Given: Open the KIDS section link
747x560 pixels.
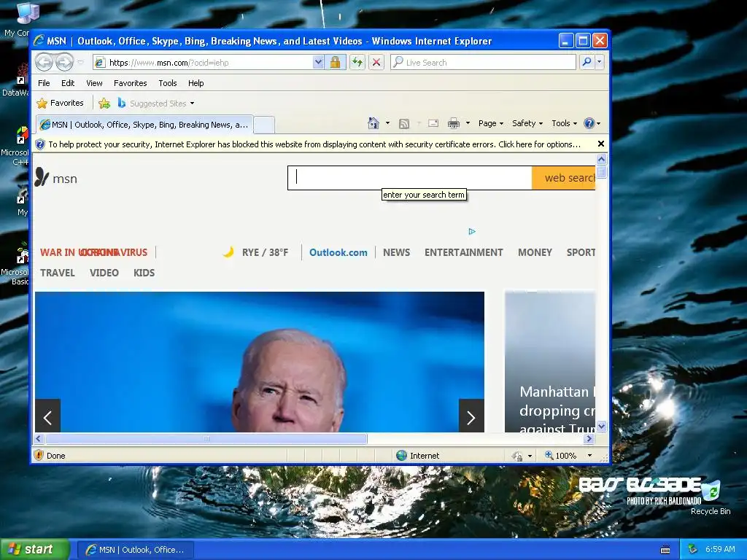Looking at the screenshot, I should (x=144, y=273).
